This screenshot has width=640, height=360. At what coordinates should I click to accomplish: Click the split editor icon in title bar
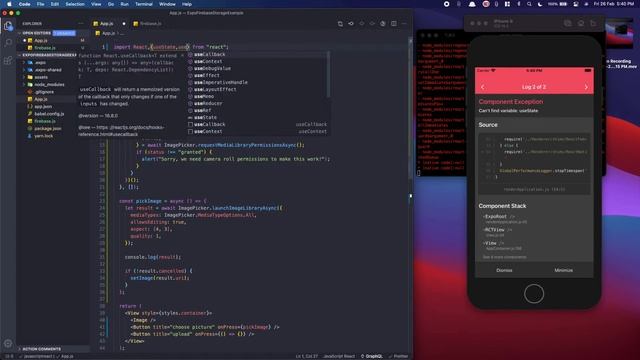coord(393,24)
